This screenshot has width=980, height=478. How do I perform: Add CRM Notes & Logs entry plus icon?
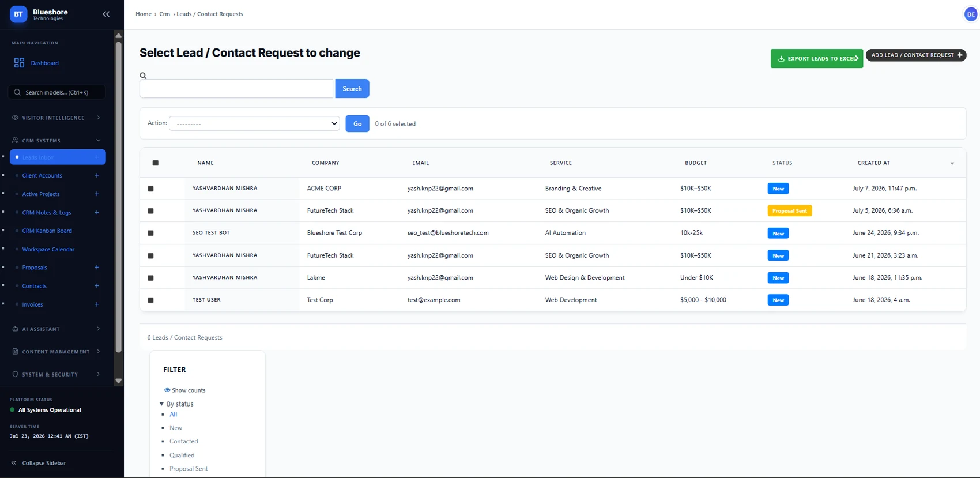97,213
